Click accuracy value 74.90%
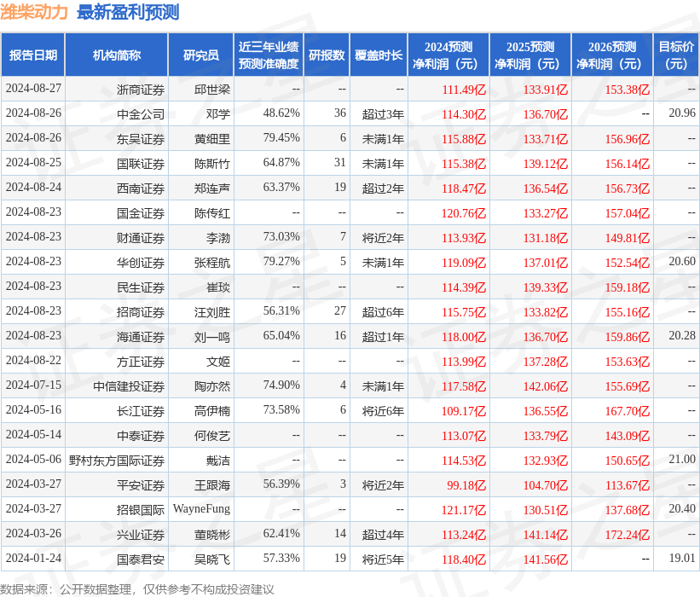The image size is (700, 597). click(x=281, y=385)
